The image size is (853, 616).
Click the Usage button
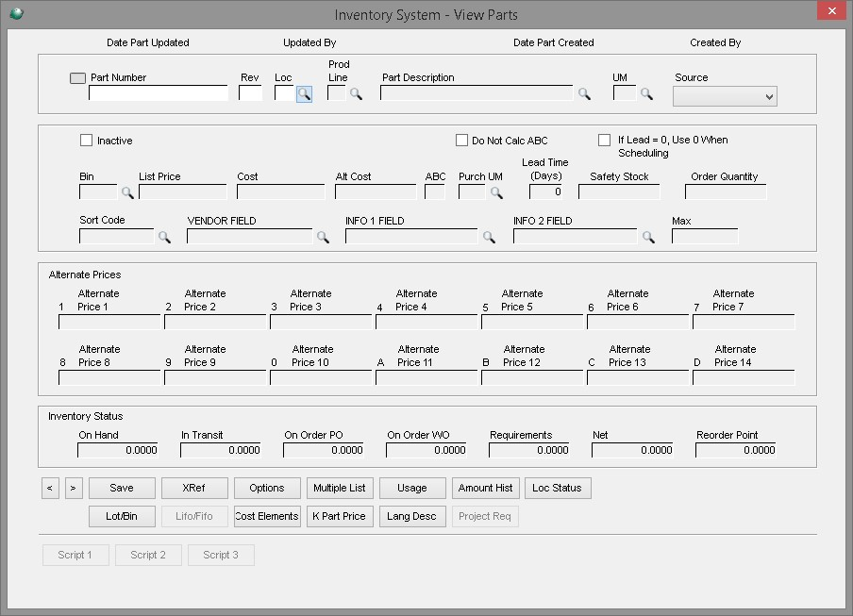coord(412,489)
